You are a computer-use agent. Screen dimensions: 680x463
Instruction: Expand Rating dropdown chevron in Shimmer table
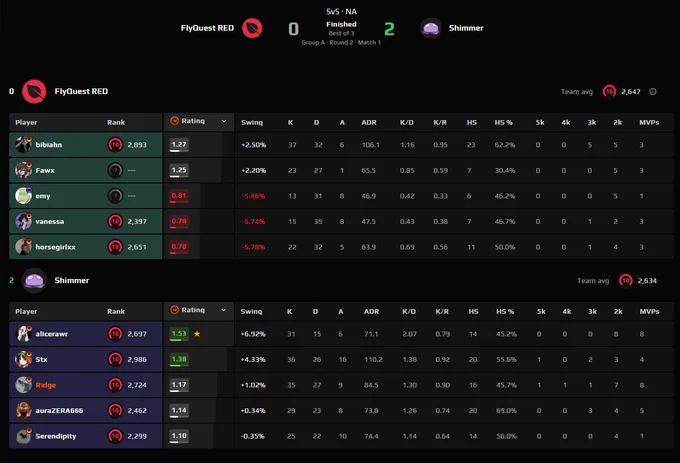tap(224, 310)
